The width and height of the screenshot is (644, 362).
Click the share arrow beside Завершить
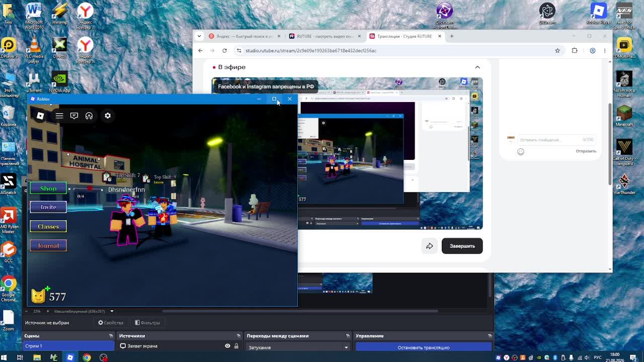pos(429,246)
